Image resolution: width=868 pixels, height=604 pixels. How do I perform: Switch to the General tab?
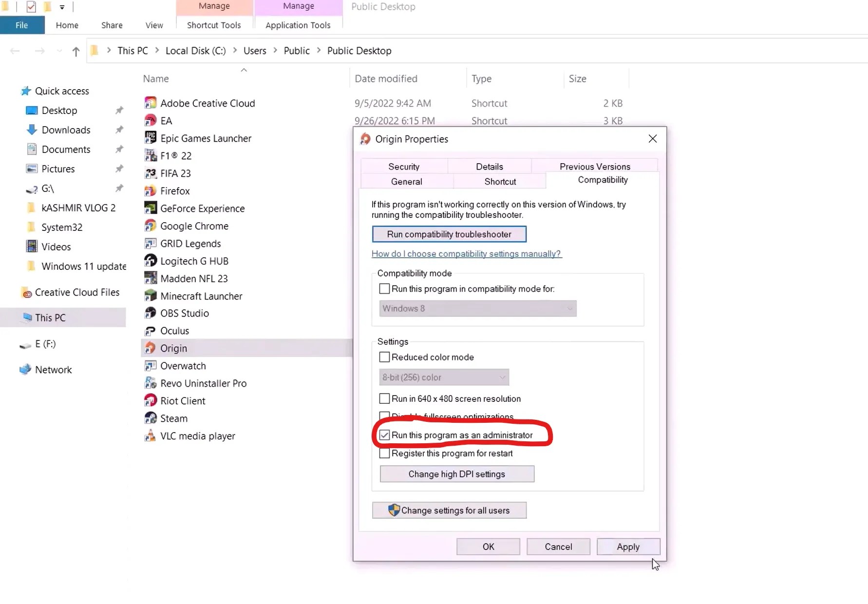coord(406,181)
